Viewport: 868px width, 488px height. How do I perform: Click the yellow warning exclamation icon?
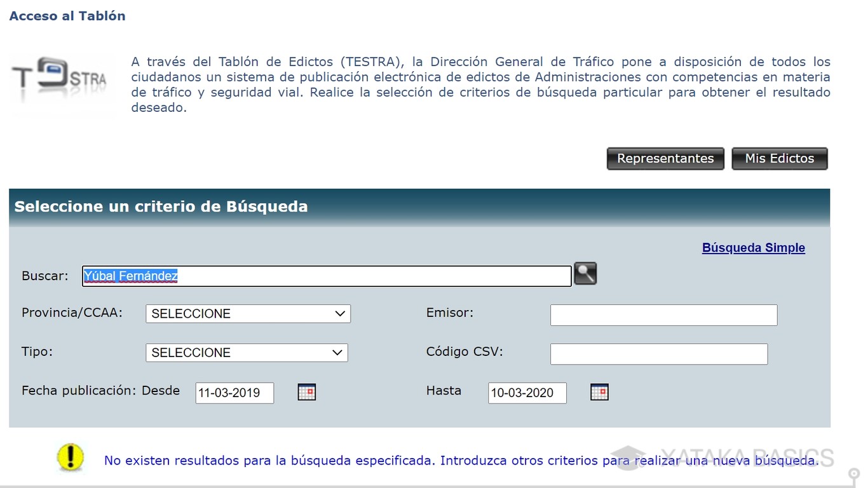click(x=70, y=457)
